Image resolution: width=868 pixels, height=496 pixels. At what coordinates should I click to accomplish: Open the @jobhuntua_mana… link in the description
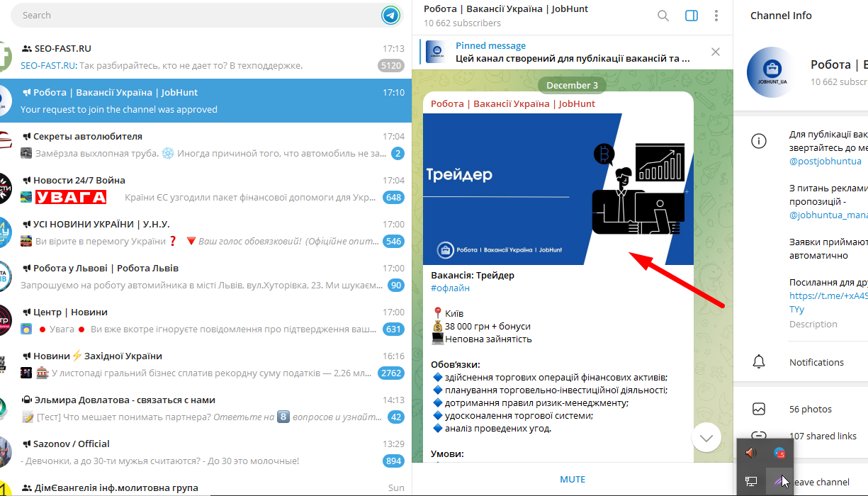828,215
